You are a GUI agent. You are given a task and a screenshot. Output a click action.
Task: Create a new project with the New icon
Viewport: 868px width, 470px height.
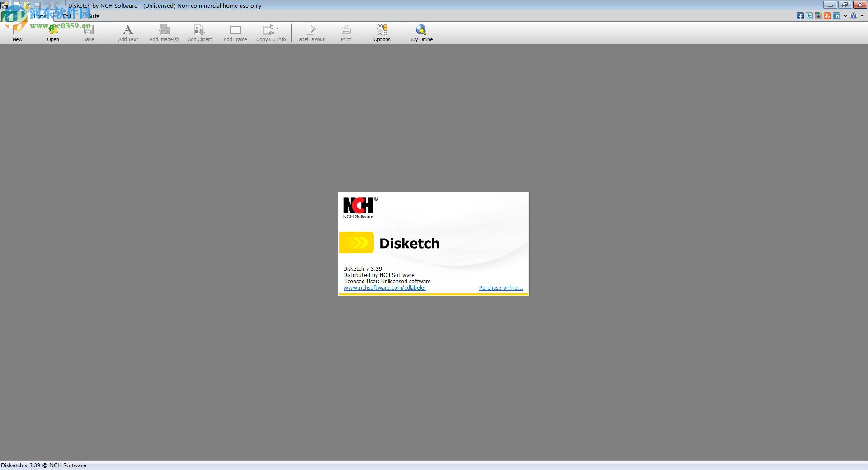click(x=17, y=33)
